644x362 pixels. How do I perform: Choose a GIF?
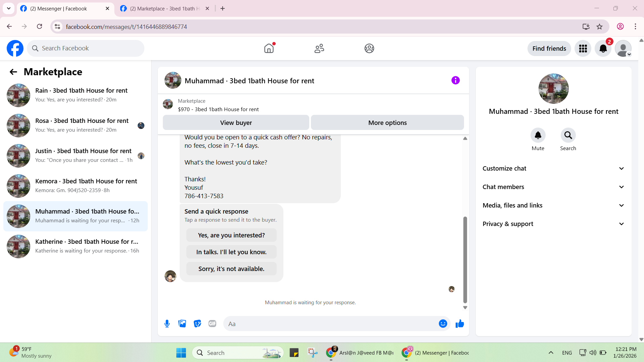pos(213,324)
